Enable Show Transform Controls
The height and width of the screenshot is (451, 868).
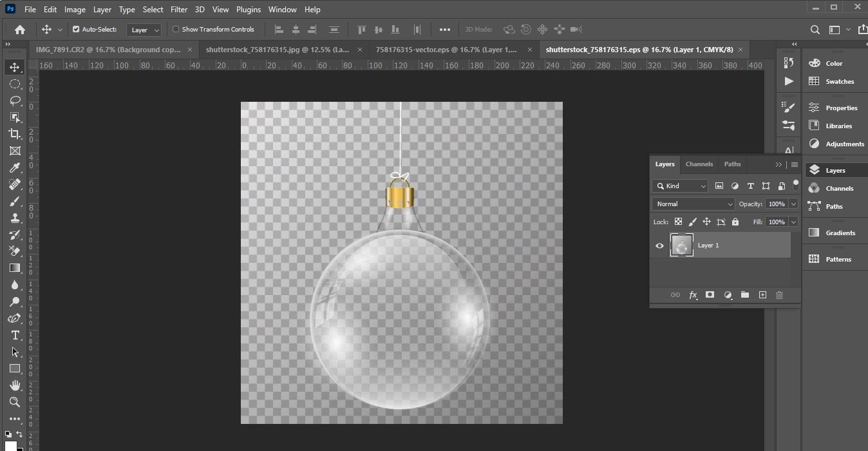[175, 29]
